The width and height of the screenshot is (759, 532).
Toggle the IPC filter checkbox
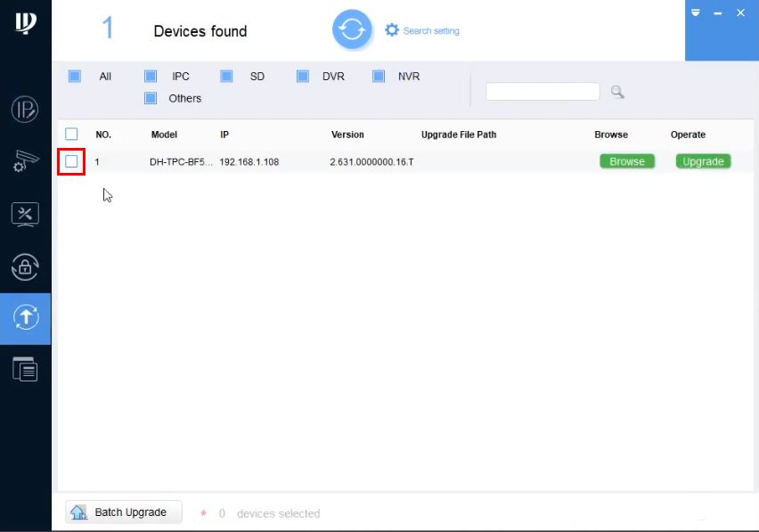tap(151, 76)
